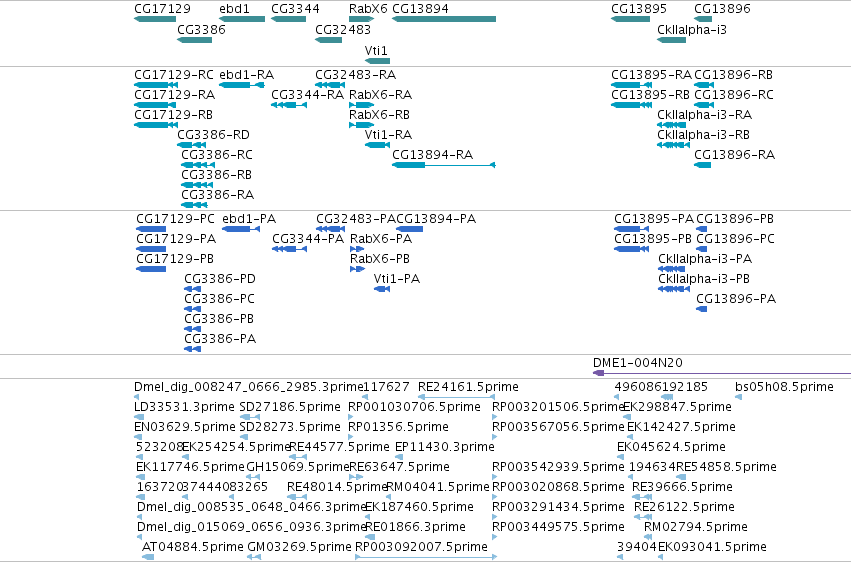Select transcript ebd1-RA
851x562 pixels.
pos(242,85)
